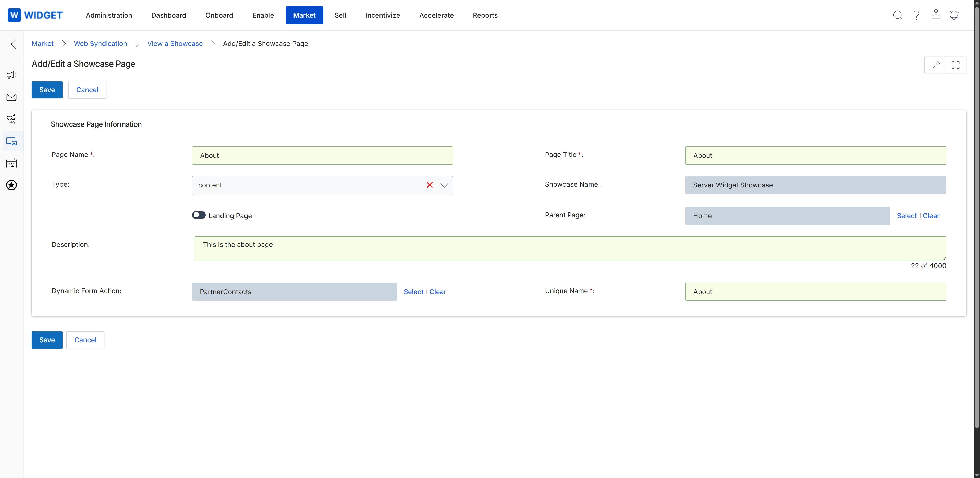Open the Administration menu
Viewport: 980px width, 478px height.
pos(109,15)
